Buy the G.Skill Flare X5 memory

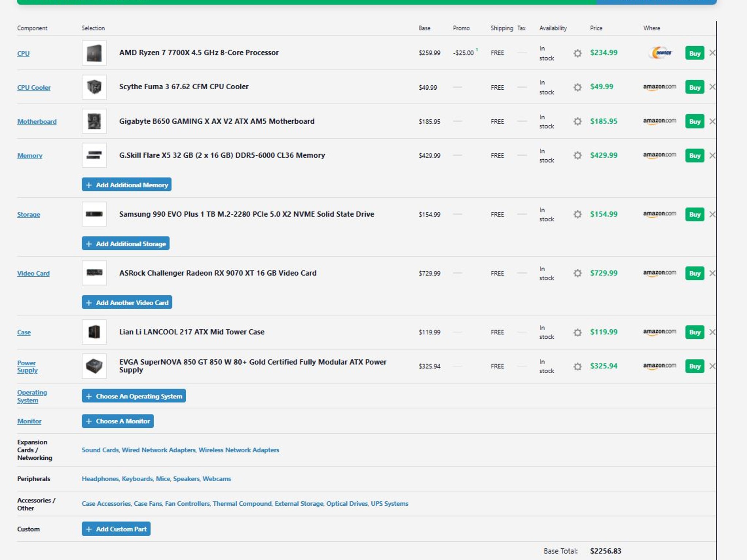pos(694,156)
